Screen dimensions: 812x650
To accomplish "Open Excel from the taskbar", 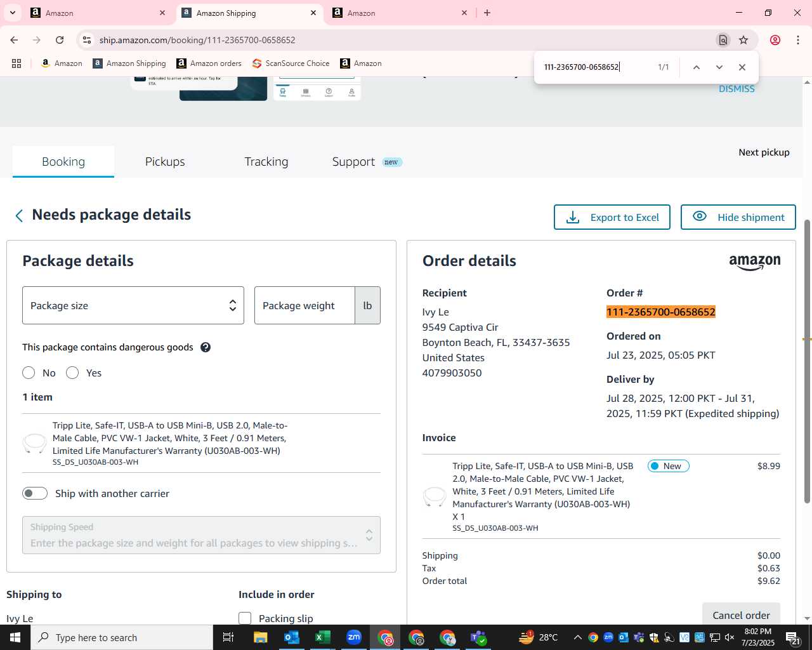I will pyautogui.click(x=323, y=637).
